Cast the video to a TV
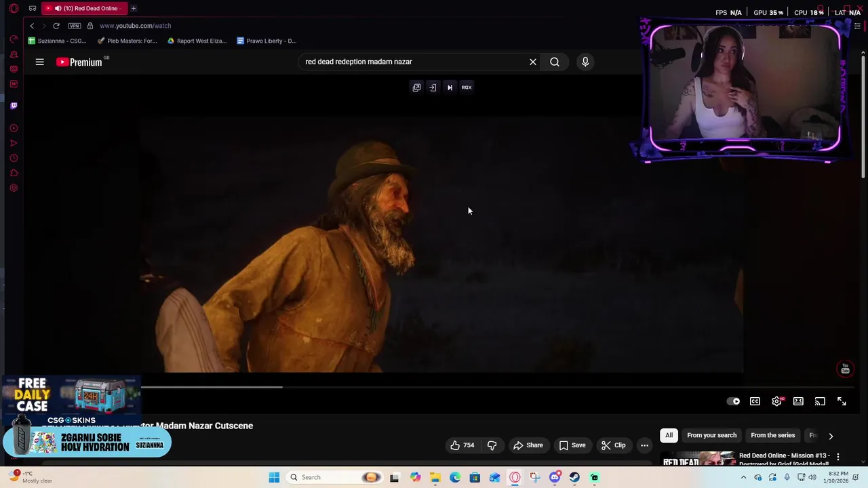The image size is (868, 488). [x=820, y=401]
